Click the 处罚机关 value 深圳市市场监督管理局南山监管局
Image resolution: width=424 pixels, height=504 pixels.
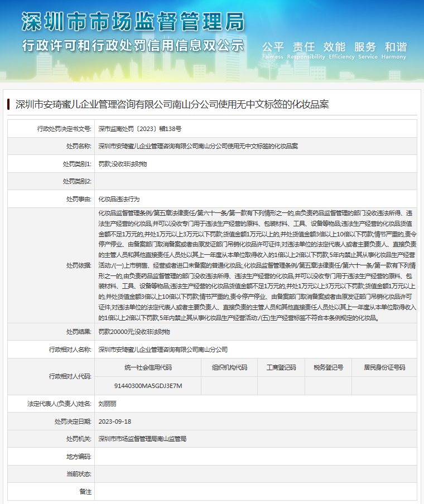142,439
